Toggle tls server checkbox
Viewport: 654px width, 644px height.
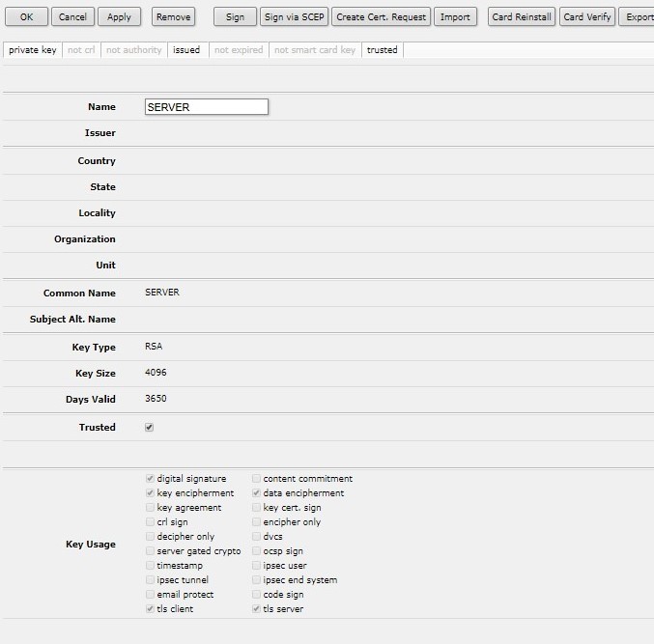pos(256,609)
